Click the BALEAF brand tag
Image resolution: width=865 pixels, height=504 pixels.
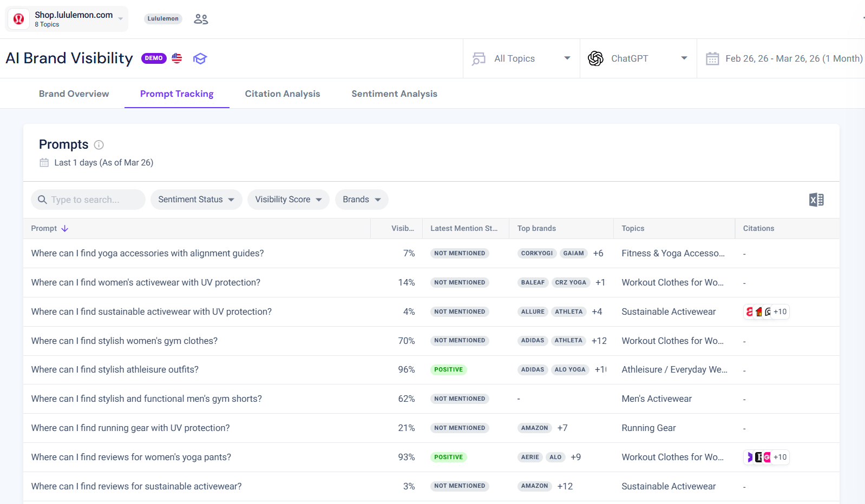tap(533, 282)
